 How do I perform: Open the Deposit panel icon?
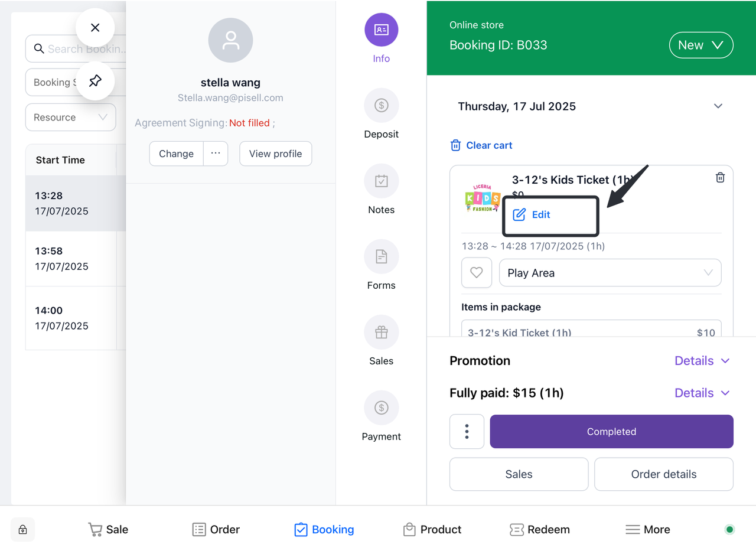pos(381,106)
